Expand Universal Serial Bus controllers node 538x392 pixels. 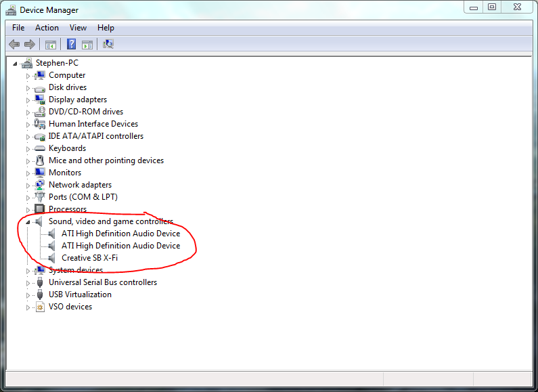(x=28, y=282)
